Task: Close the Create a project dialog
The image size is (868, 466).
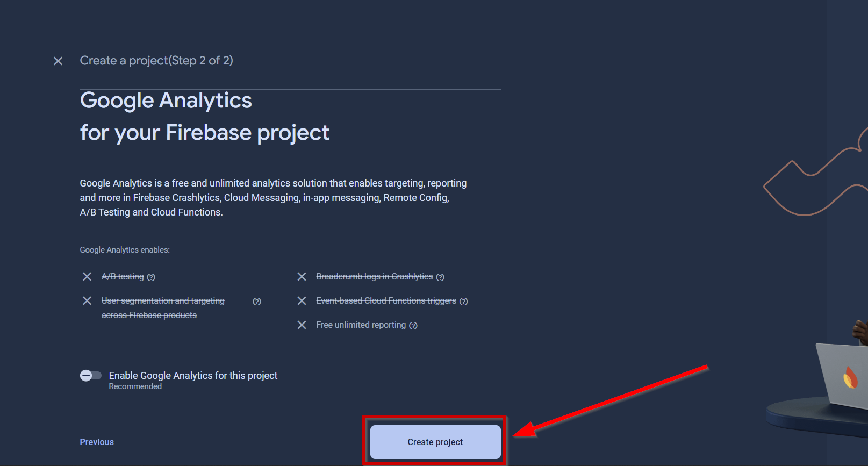Action: tap(58, 61)
